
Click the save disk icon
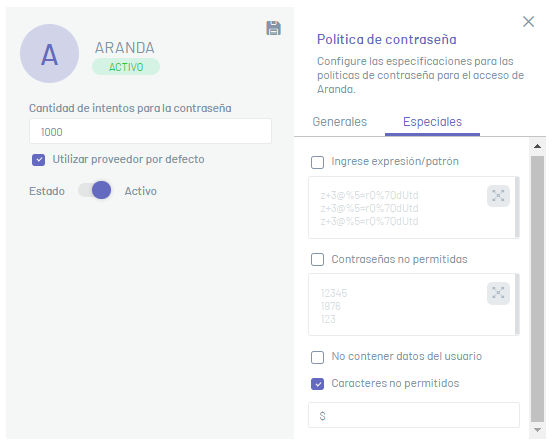[x=273, y=28]
